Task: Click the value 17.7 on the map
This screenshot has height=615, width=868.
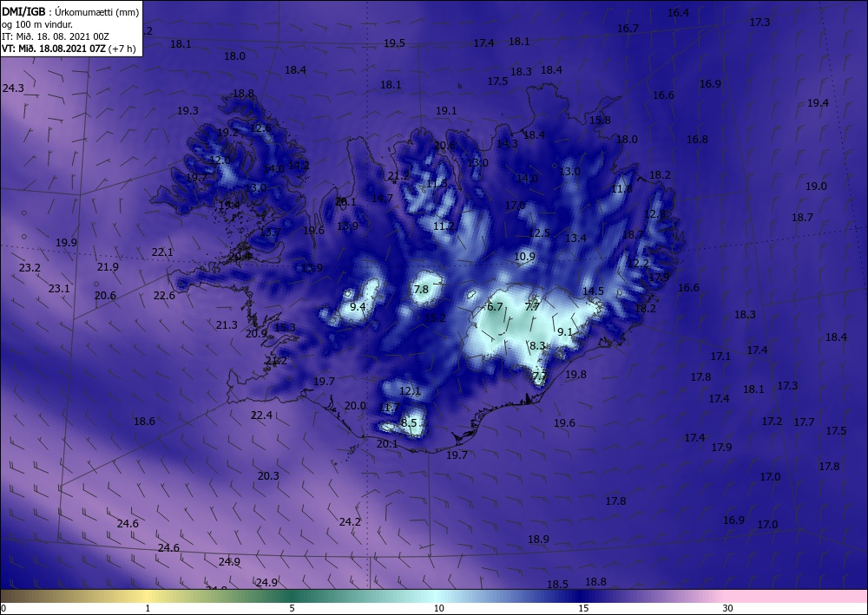Action: pos(805,422)
